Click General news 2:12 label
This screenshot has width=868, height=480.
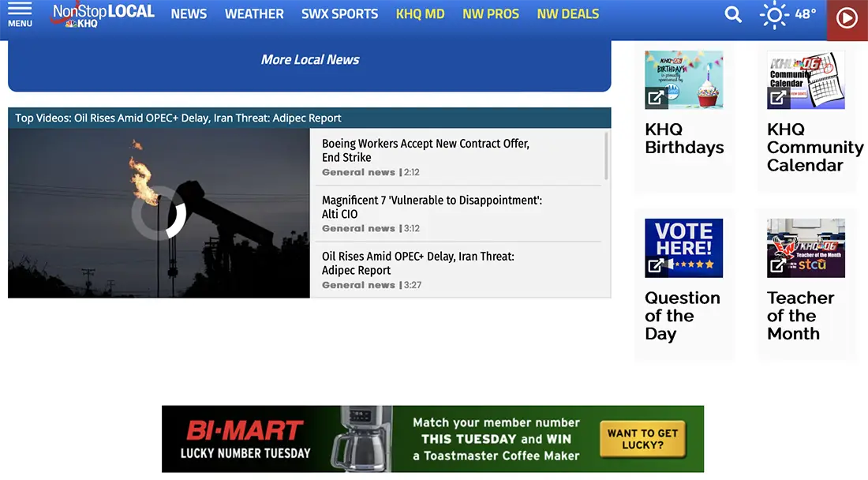[371, 172]
